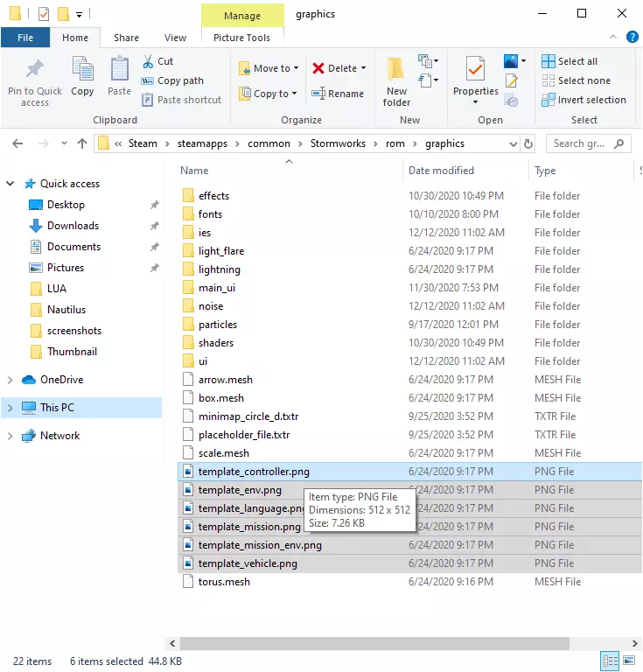Open the Copy to menu
Image resolution: width=643 pixels, height=672 pixels.
[269, 94]
